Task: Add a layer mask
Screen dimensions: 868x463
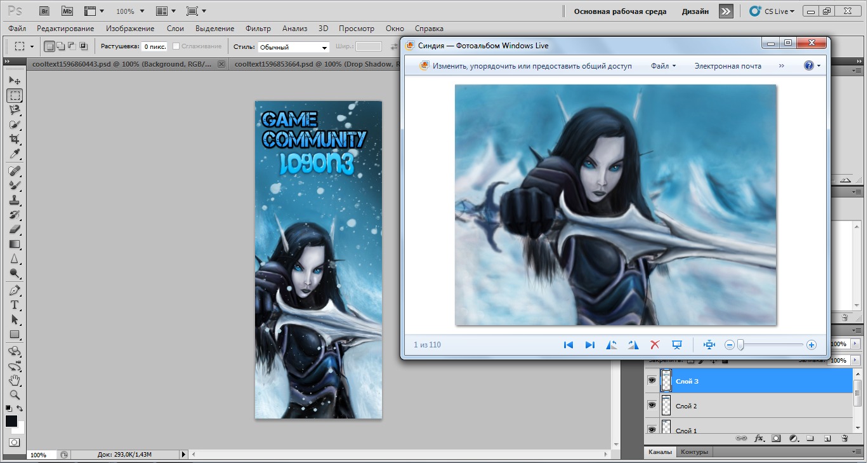Action: (775, 438)
